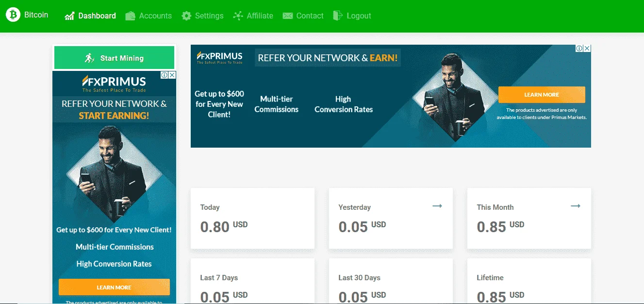Viewport: 644px width, 304px height.
Task: Click the Last 7 Days card label
Action: tap(219, 278)
